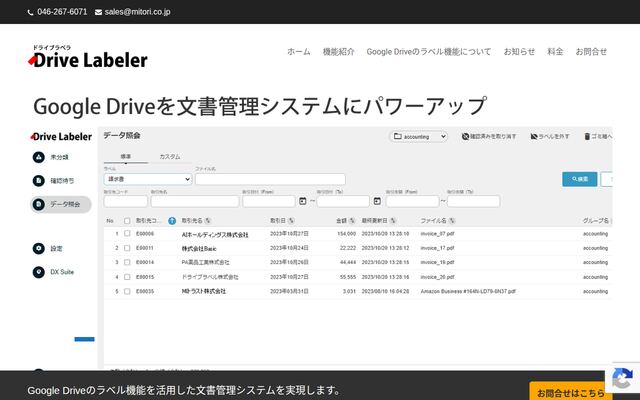
Task: Click the 2023年03月31日 date cell
Action: [289, 291]
